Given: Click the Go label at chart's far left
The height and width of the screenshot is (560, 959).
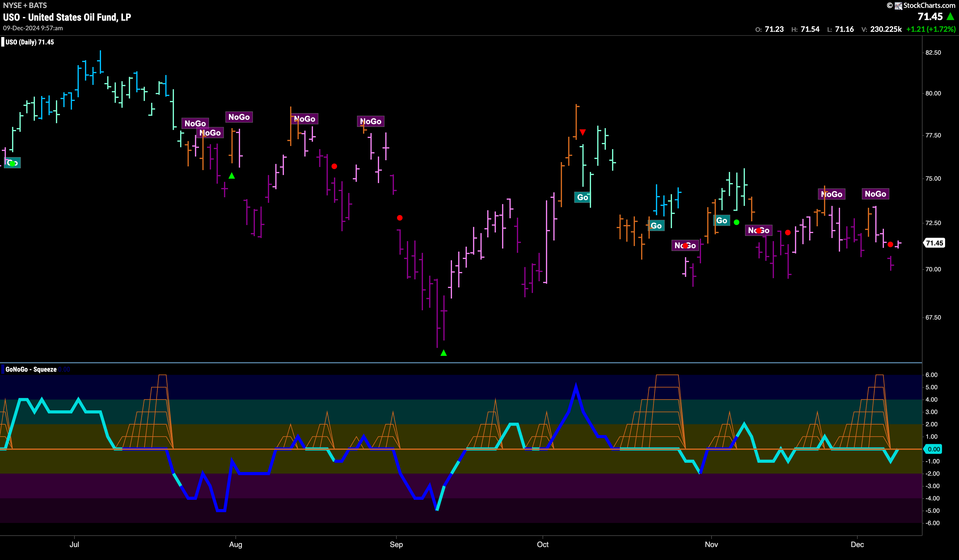Looking at the screenshot, I should click(12, 163).
